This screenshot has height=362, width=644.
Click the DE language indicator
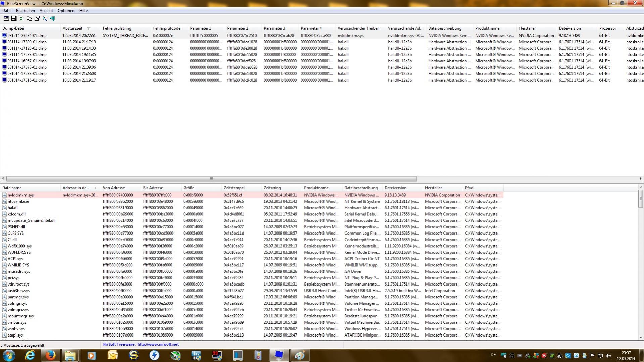pyautogui.click(x=493, y=355)
